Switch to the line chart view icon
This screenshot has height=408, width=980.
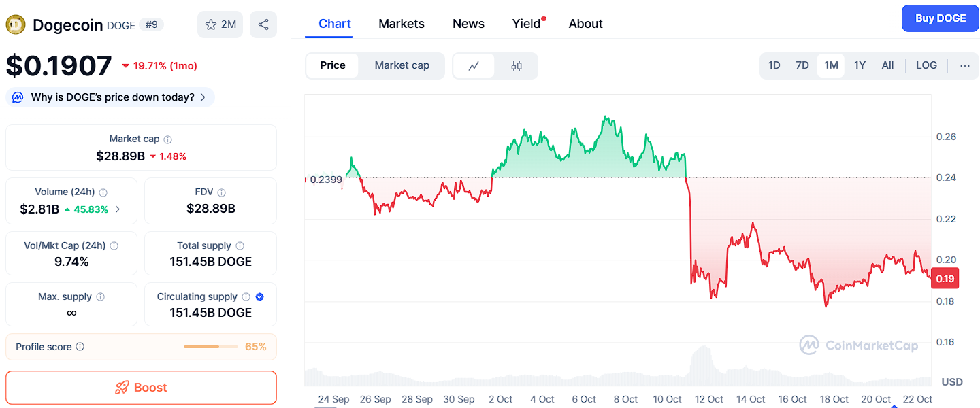(474, 66)
